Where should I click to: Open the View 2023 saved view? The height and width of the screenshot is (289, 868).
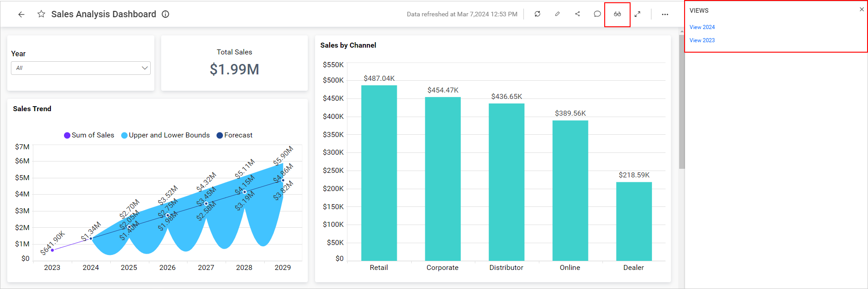(x=702, y=40)
